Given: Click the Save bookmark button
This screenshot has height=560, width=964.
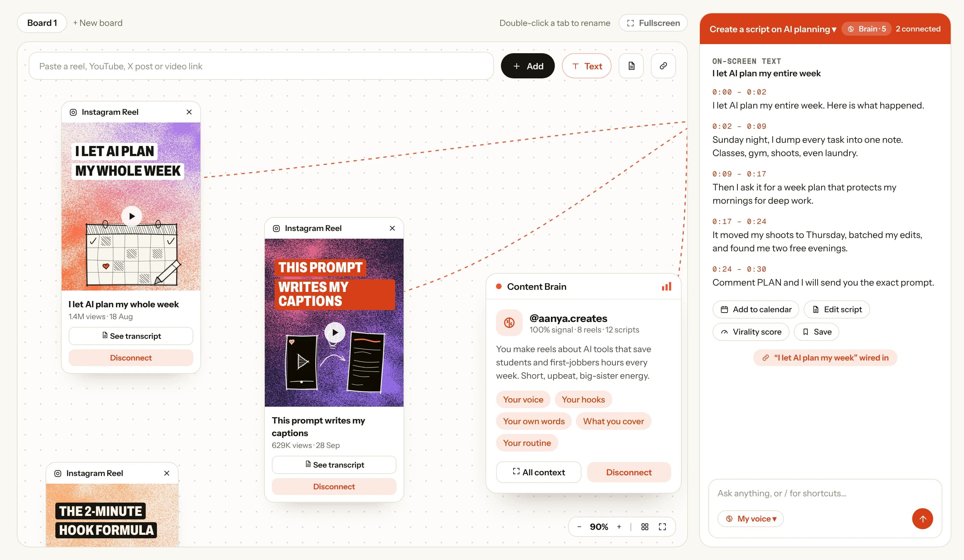Looking at the screenshot, I should point(816,332).
